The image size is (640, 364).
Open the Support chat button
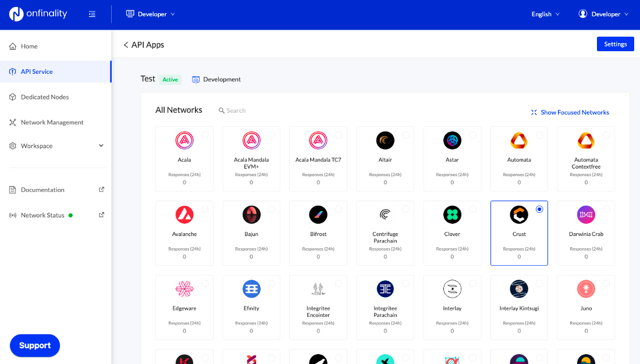35,345
